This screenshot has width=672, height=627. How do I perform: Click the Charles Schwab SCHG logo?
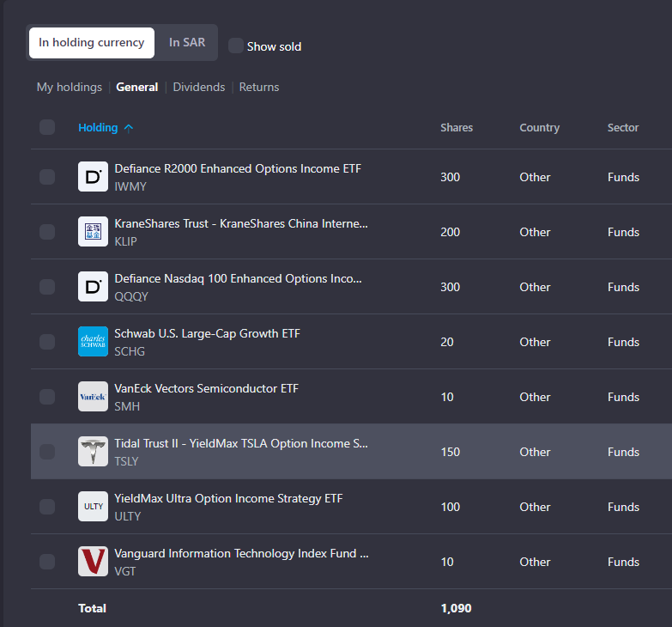(93, 341)
